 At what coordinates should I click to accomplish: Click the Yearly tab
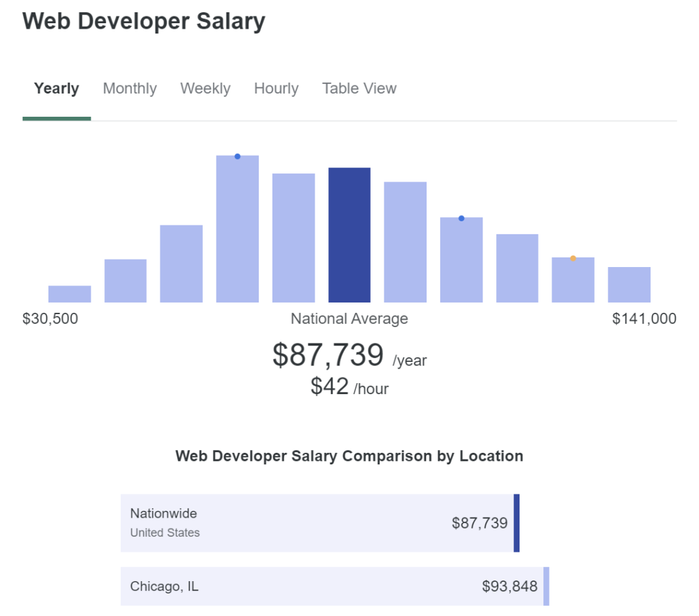[57, 89]
